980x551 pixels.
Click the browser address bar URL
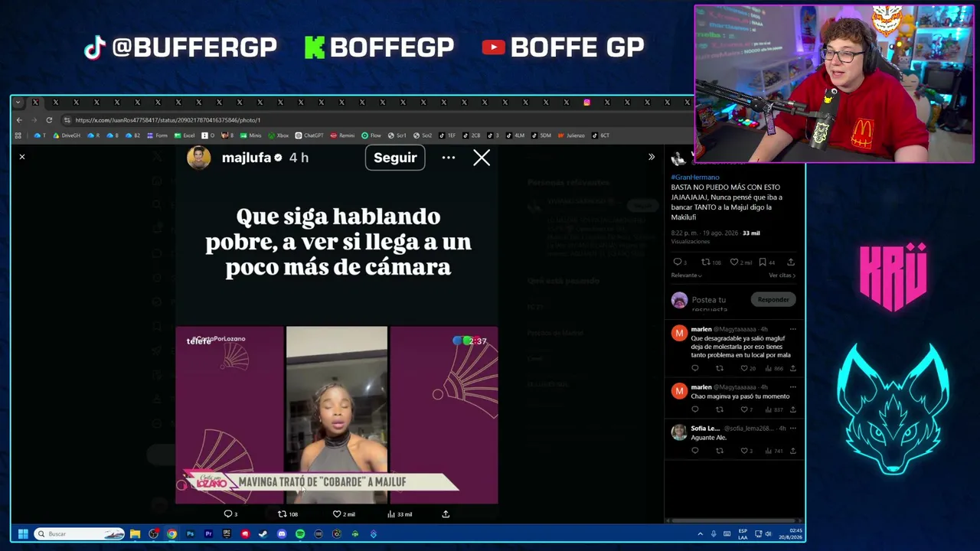pos(168,120)
